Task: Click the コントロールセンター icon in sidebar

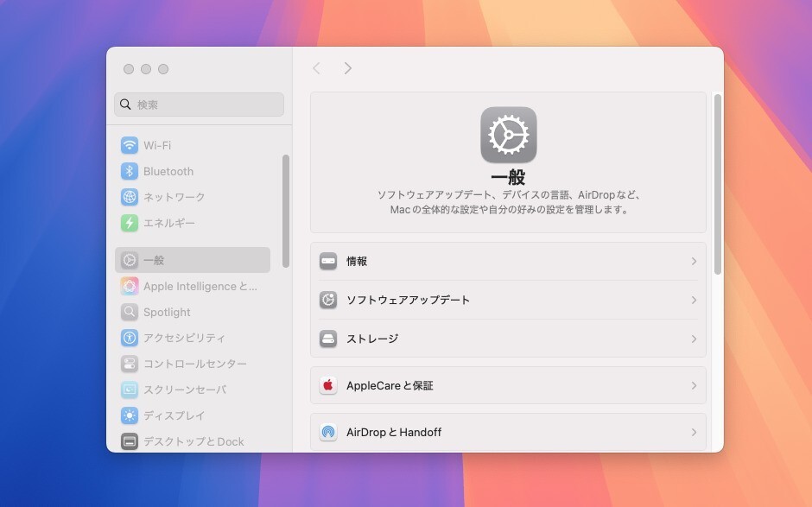Action: [x=130, y=364]
